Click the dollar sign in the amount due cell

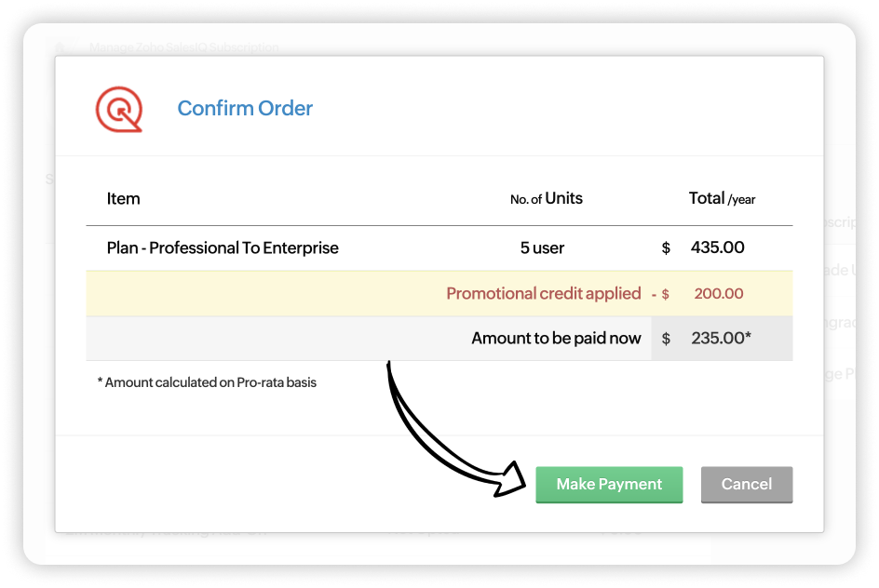pos(666,339)
